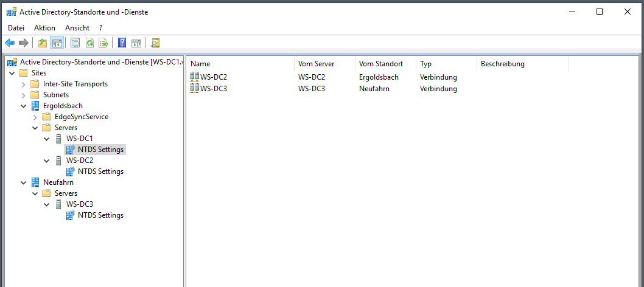
Task: Open Help with the question mark icon
Action: (122, 43)
